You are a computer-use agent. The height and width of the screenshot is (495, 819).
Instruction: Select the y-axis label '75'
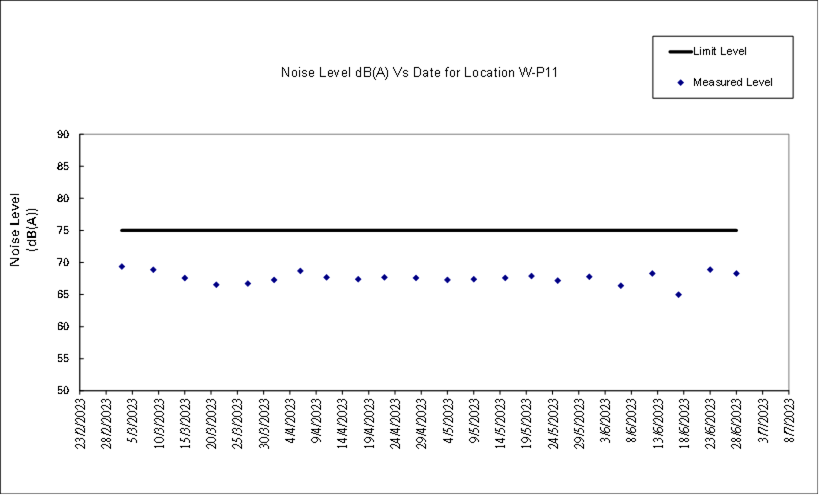pos(62,230)
